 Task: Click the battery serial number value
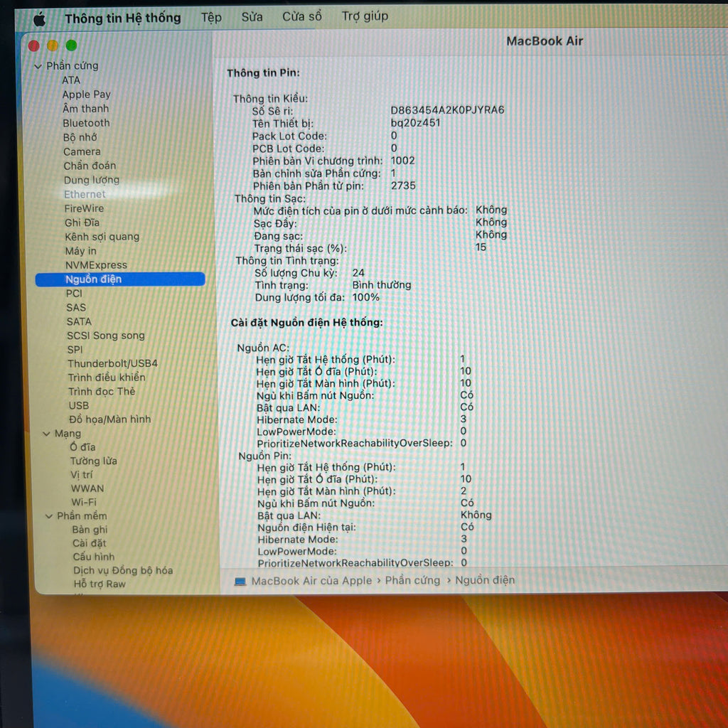pos(447,110)
